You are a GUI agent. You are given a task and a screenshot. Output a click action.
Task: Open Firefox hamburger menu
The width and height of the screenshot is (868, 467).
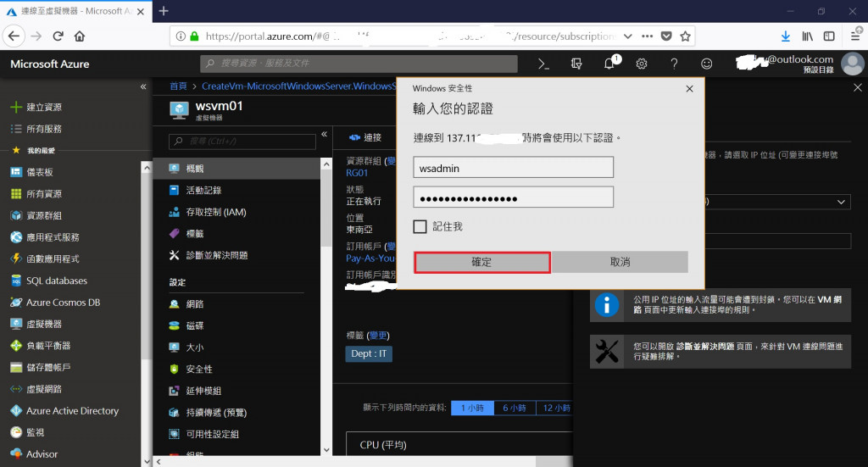click(x=856, y=36)
